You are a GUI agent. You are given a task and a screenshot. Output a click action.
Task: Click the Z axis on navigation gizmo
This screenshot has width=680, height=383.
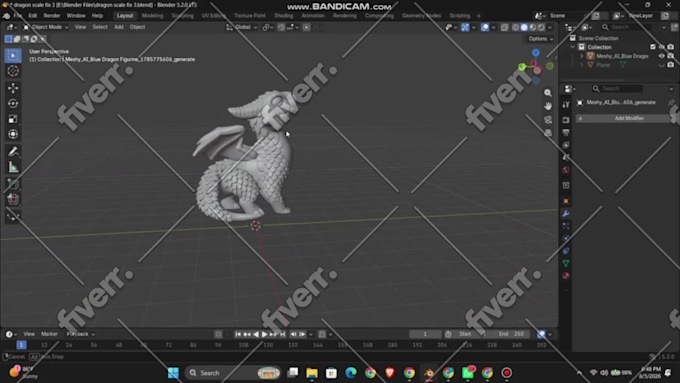(536, 52)
